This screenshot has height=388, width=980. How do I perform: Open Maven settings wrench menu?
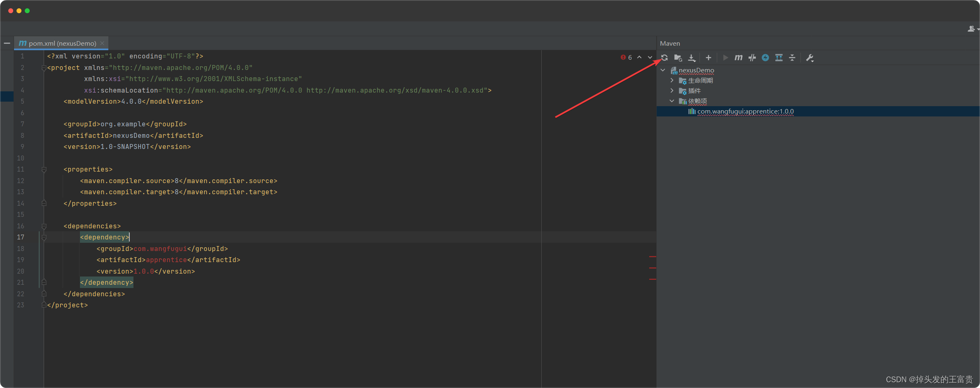pyautogui.click(x=810, y=58)
